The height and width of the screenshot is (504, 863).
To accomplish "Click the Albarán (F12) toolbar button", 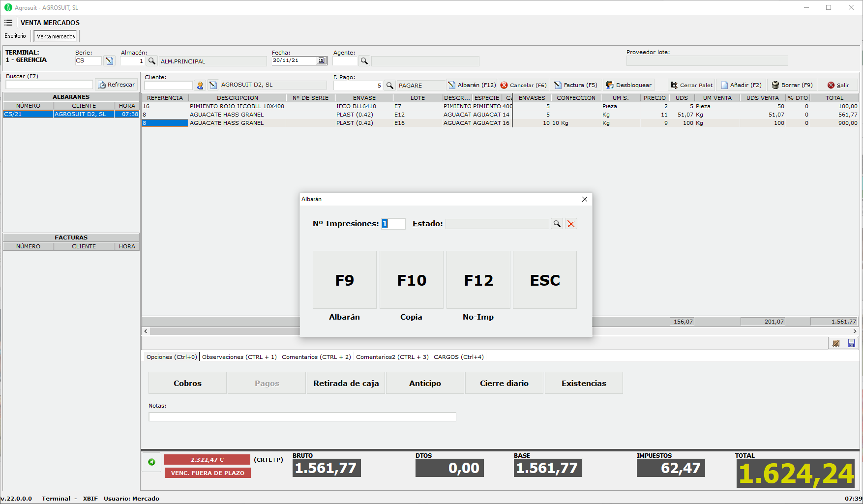I will point(472,85).
